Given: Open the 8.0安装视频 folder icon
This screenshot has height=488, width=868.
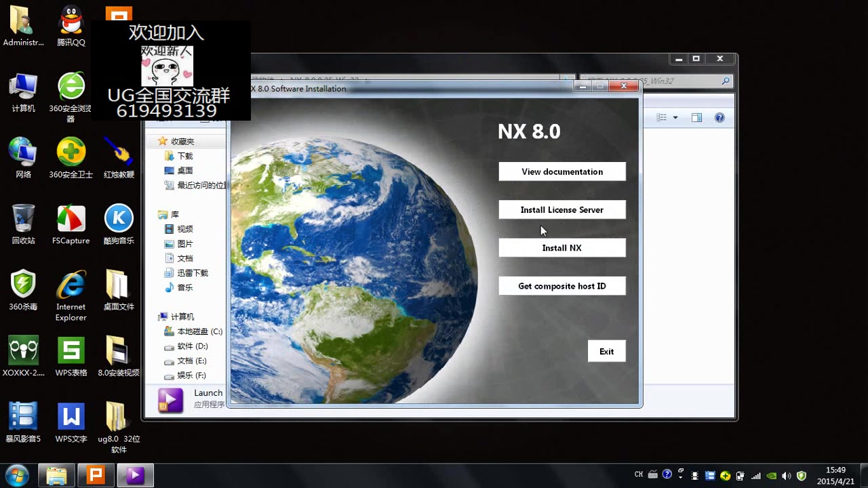Looking at the screenshot, I should 119,357.
